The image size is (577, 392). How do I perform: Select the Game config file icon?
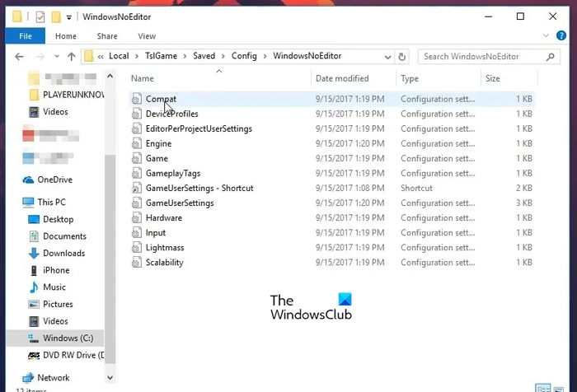click(x=137, y=158)
